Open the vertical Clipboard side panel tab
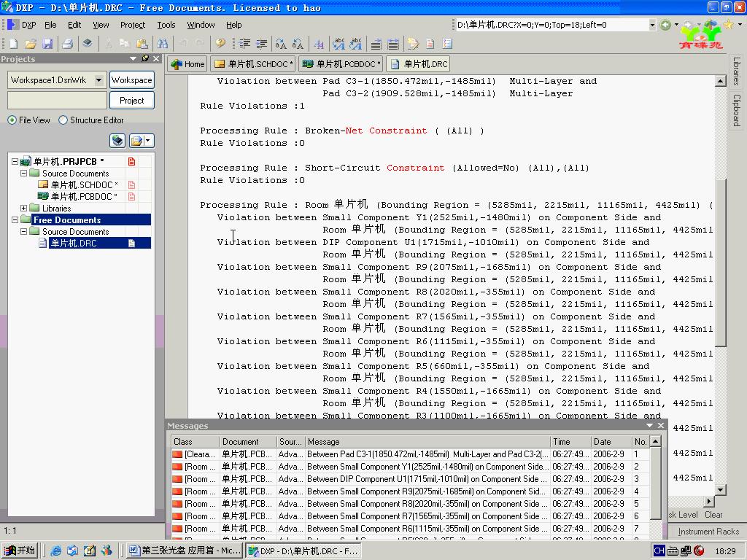747x560 pixels. [737, 110]
